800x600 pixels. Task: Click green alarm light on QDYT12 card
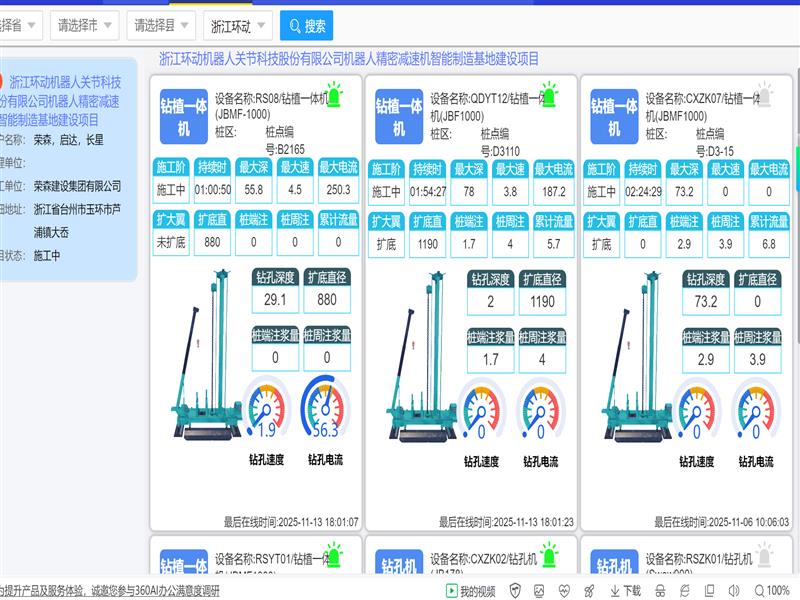(x=548, y=96)
